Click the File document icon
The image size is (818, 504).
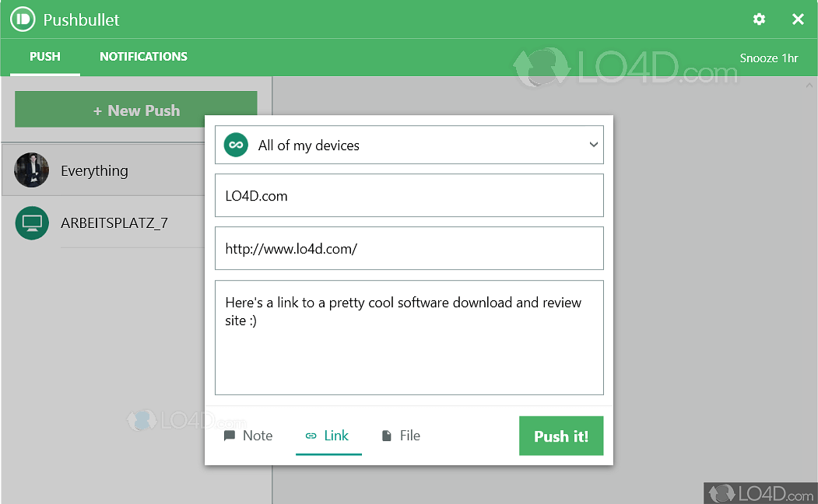click(387, 436)
